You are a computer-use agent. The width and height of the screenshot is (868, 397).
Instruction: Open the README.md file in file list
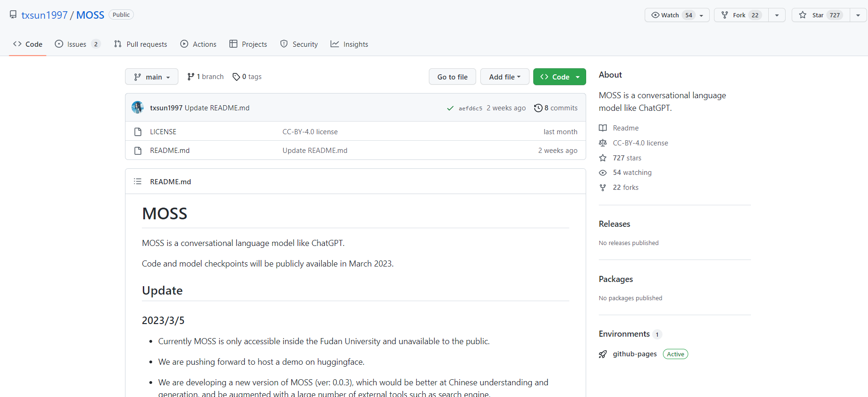coord(169,151)
